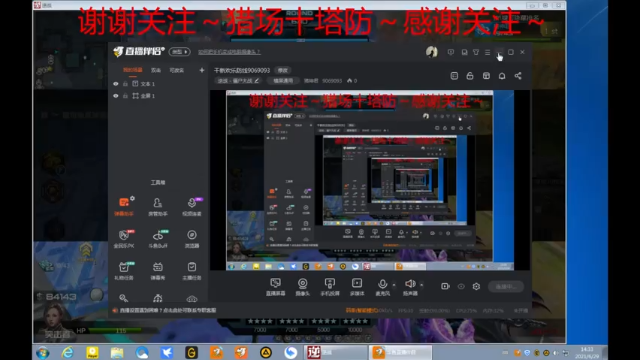Click the box icon beside the bell
Viewport: 640px width, 360px height.
tap(486, 76)
